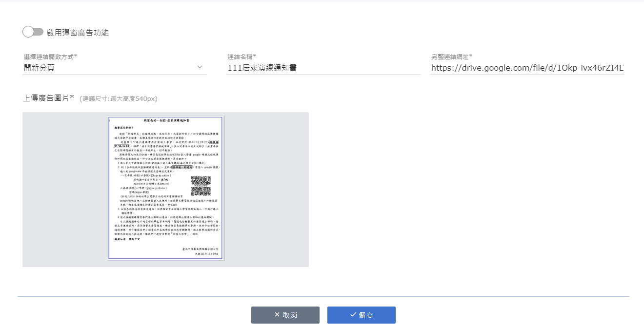Click the QR code in the uploaded image

click(201, 185)
